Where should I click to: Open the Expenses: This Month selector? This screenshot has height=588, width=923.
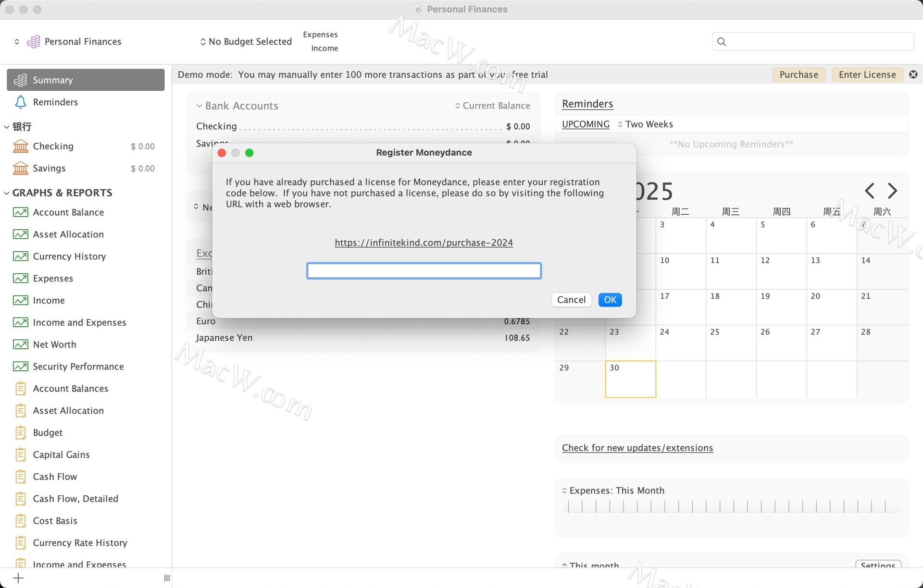pos(613,490)
